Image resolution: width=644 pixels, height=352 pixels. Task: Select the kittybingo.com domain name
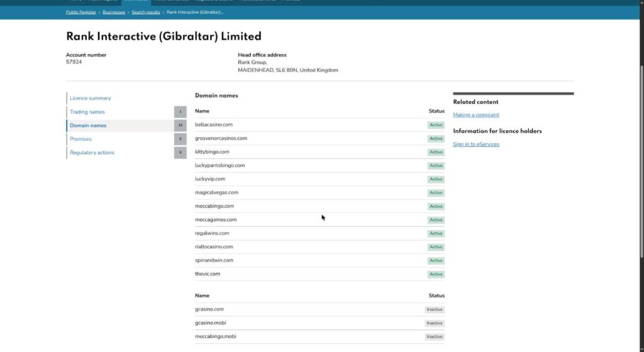pyautogui.click(x=212, y=151)
